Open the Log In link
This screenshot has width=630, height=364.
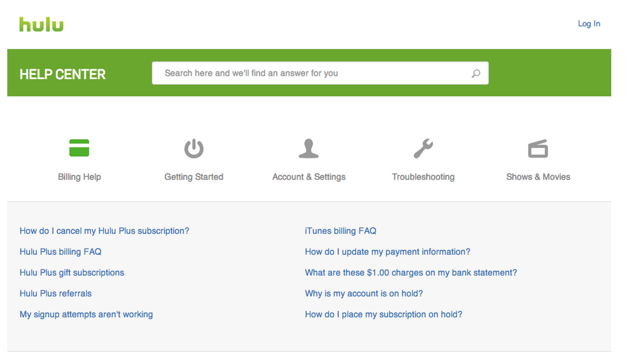pos(589,24)
